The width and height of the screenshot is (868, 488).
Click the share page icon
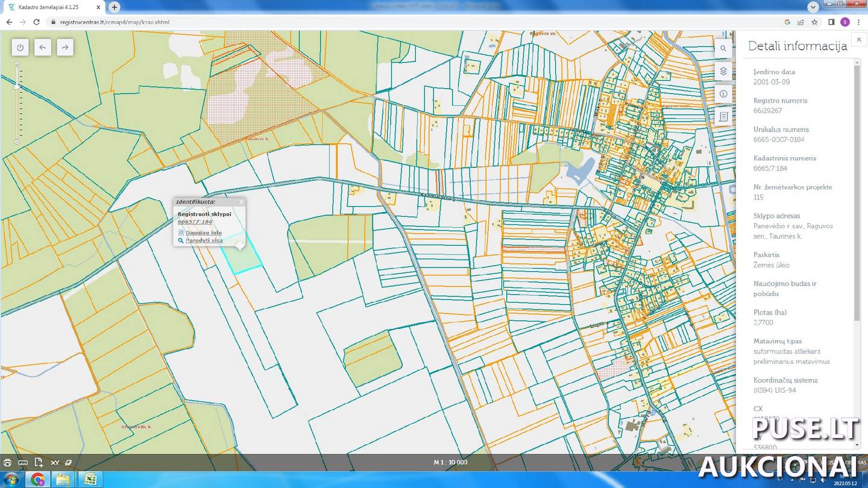(x=800, y=22)
